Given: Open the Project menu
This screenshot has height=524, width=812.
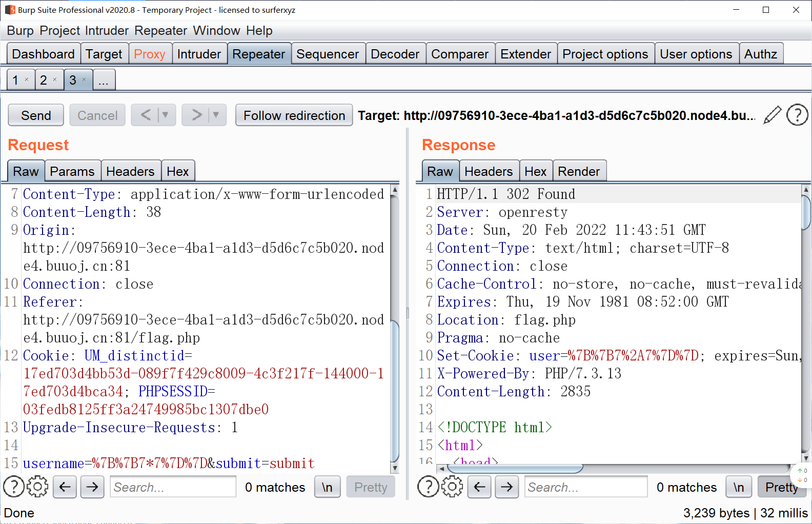Looking at the screenshot, I should click(x=60, y=31).
